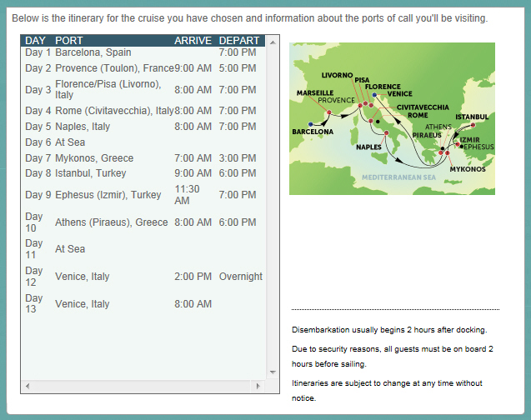Select the 'Istanbul, Turkey' port entry
The image size is (531, 420).
pyautogui.click(x=90, y=173)
